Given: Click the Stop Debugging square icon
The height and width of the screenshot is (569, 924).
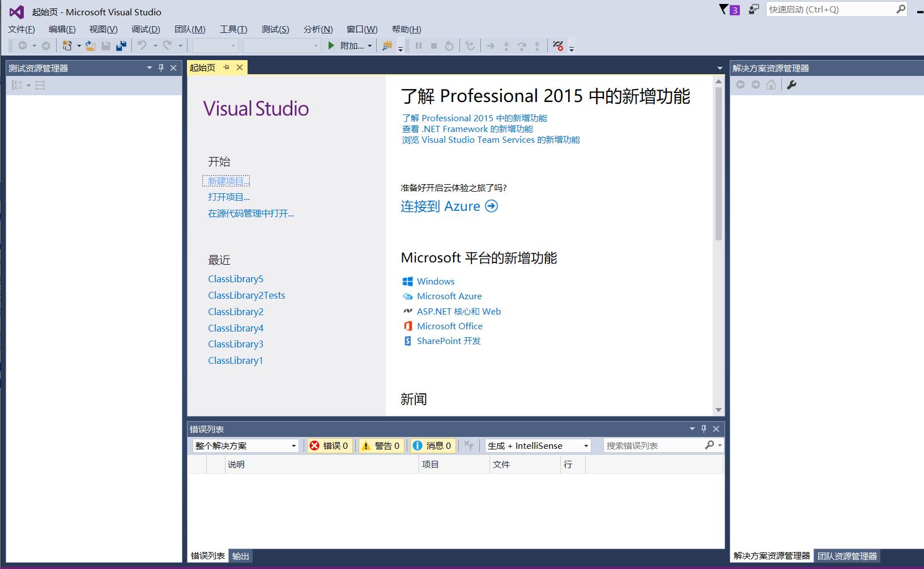Looking at the screenshot, I should [434, 46].
